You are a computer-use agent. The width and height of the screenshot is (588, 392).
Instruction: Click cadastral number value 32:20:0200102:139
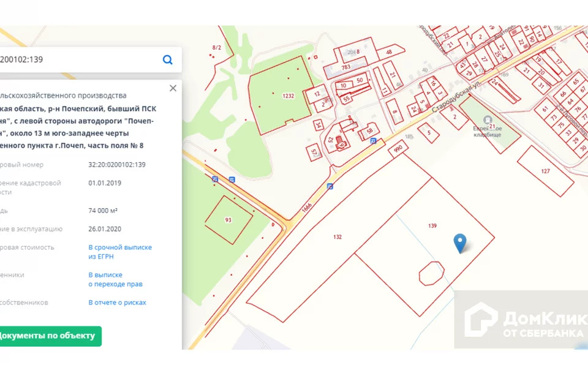pyautogui.click(x=117, y=165)
